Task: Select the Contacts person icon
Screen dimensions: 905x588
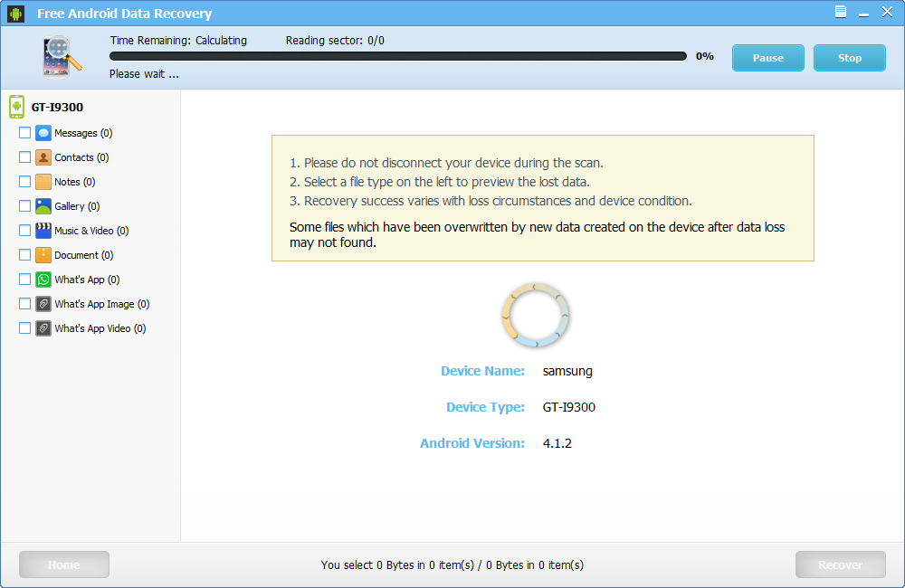Action: (43, 157)
